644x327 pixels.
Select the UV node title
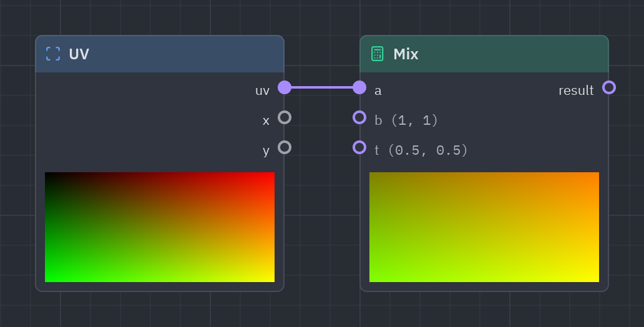[79, 54]
